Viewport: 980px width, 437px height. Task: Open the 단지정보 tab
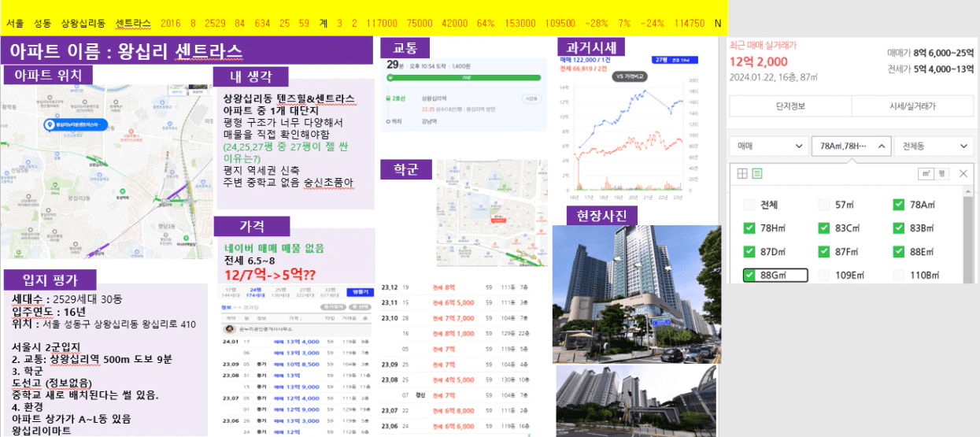790,106
